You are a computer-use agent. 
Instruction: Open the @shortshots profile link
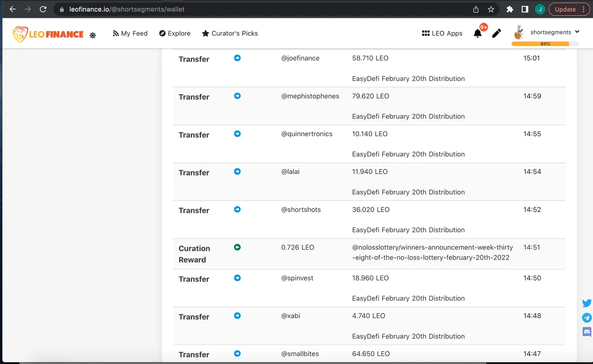(x=301, y=209)
